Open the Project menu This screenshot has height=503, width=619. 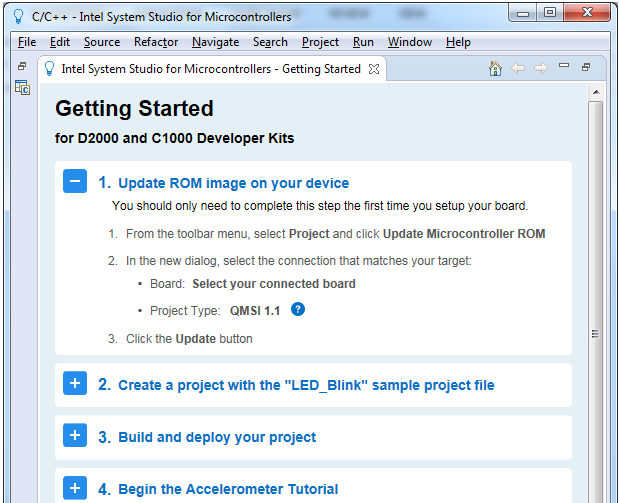[320, 42]
